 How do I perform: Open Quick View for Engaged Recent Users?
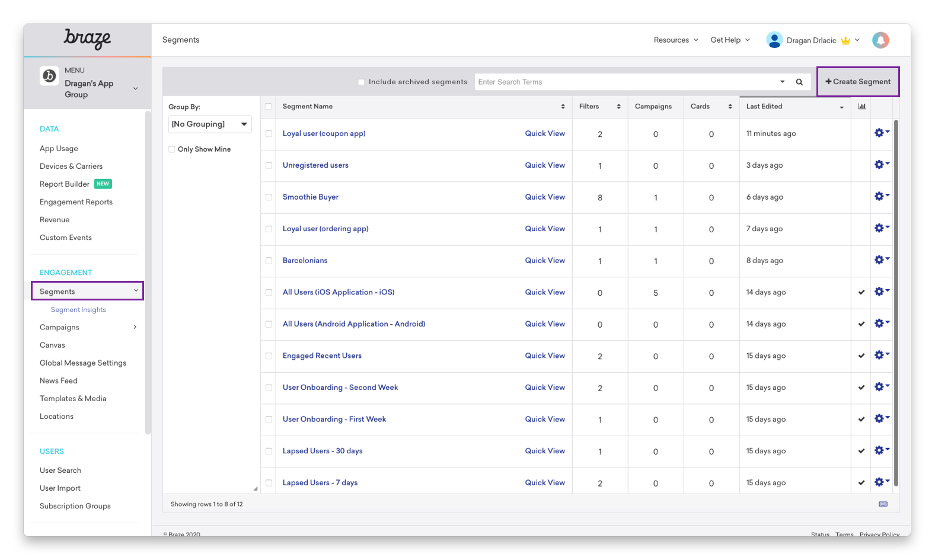[545, 356]
